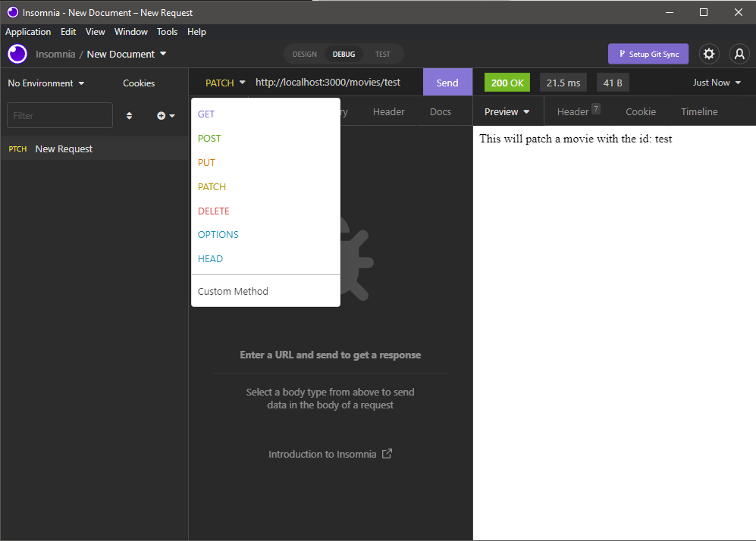Open the response Header tab
The width and height of the screenshot is (756, 541).
(x=578, y=112)
